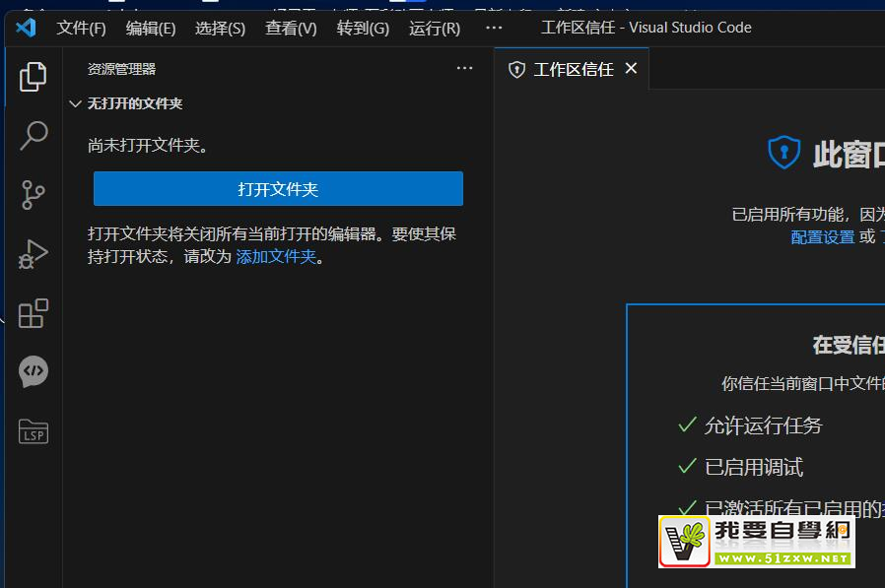Expand the hidden menu bar overflow ellipsis

click(x=494, y=28)
